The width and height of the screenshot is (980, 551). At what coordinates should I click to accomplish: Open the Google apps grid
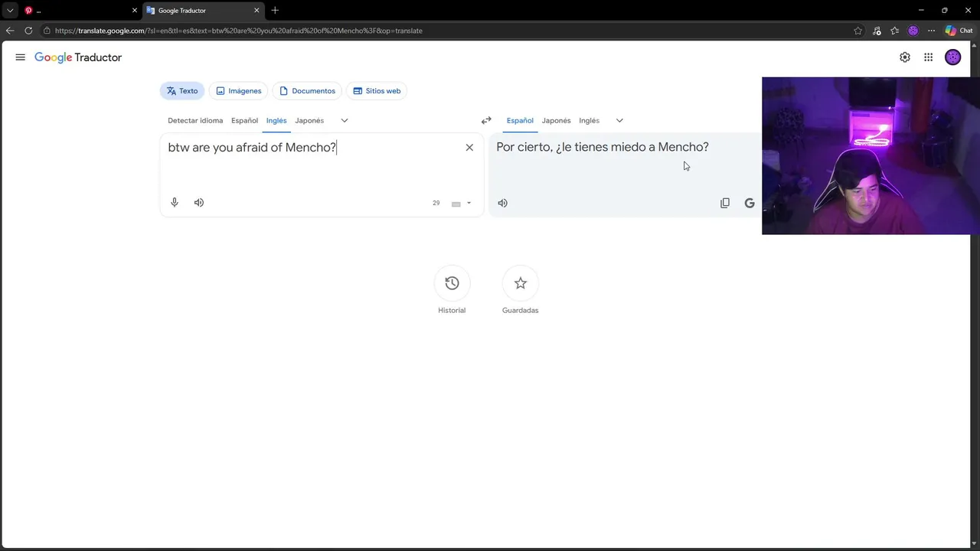coord(928,57)
